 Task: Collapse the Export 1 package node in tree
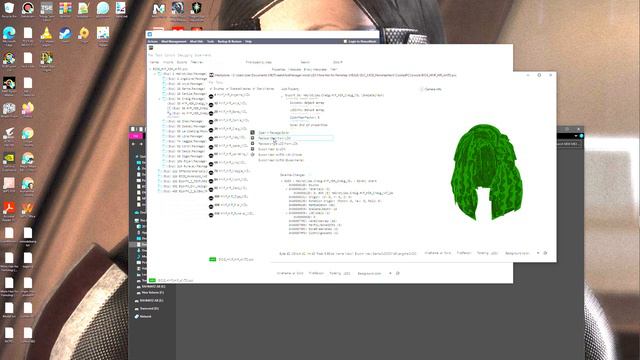point(156,74)
